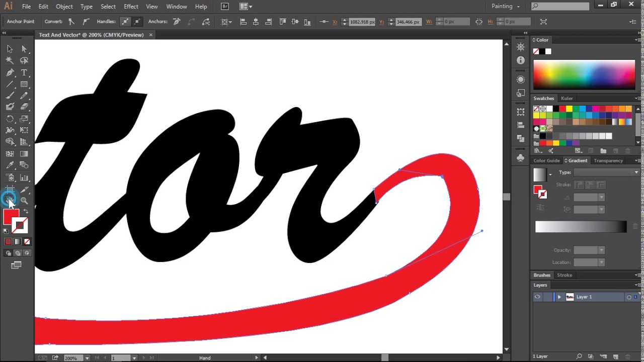Activate the Eyedropper tool
The image size is (644, 362).
click(10, 165)
